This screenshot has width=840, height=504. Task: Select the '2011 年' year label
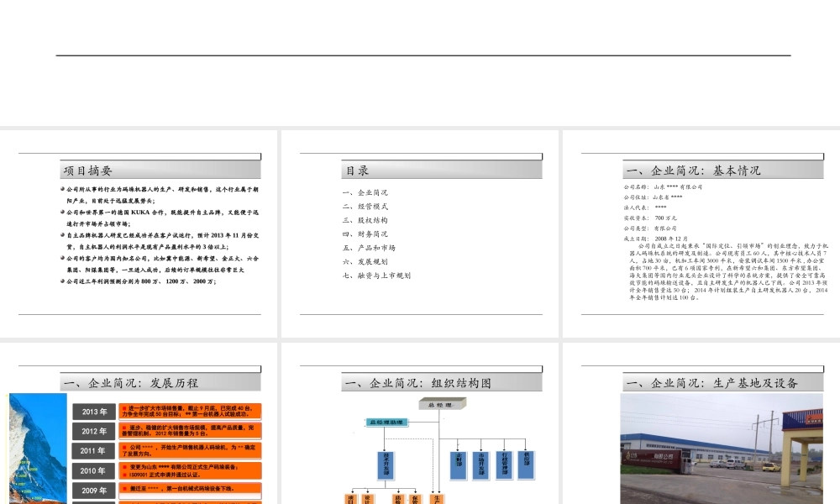click(x=94, y=451)
